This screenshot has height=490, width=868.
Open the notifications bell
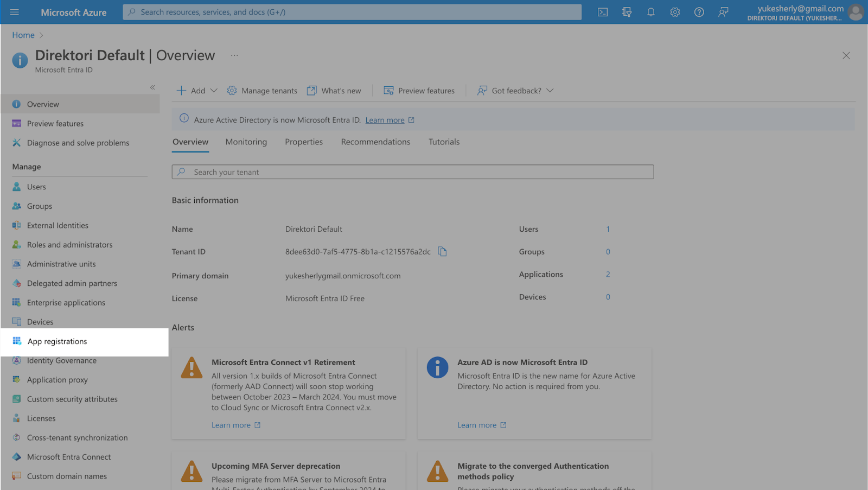click(651, 12)
